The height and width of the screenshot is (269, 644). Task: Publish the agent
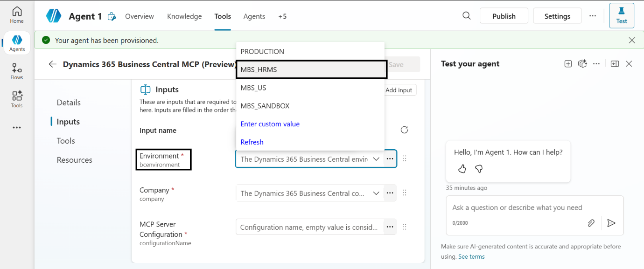(x=504, y=15)
